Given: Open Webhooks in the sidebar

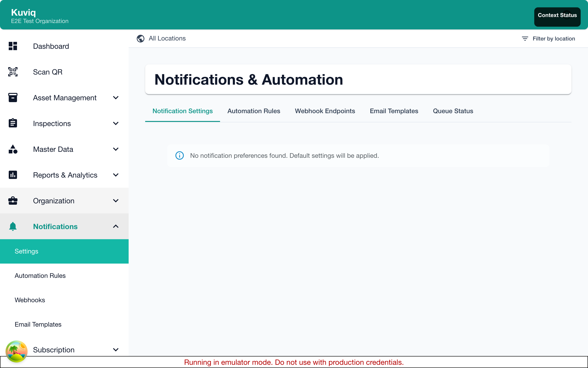Looking at the screenshot, I should (64, 300).
